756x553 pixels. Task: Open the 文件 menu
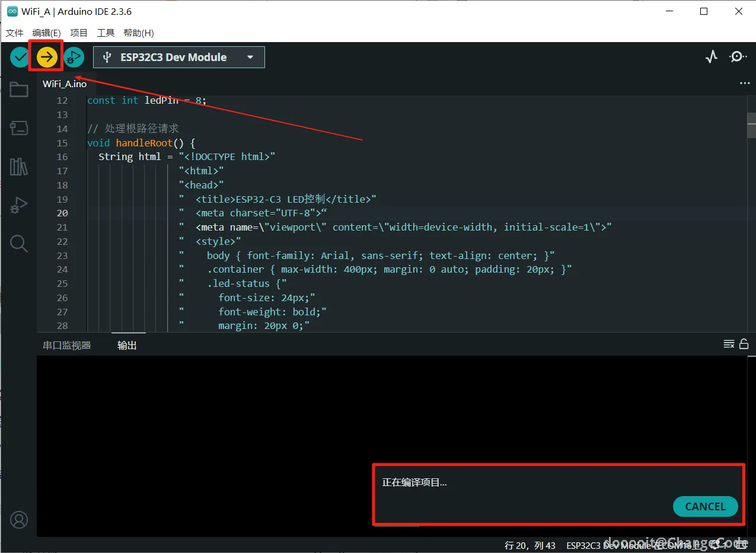pos(14,33)
